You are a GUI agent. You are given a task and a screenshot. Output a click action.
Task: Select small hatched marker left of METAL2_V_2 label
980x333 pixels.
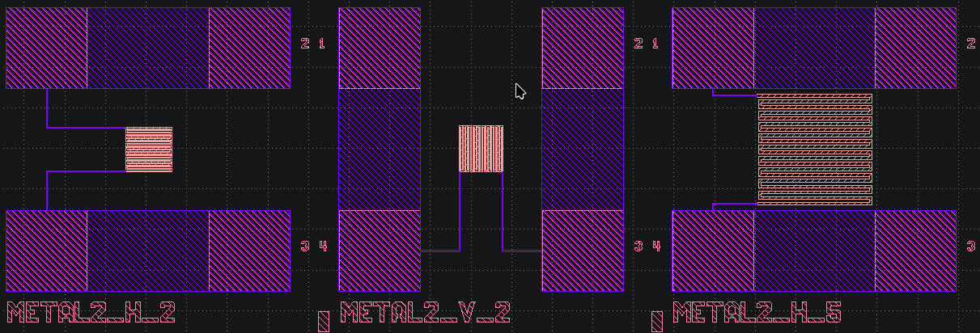(324, 321)
